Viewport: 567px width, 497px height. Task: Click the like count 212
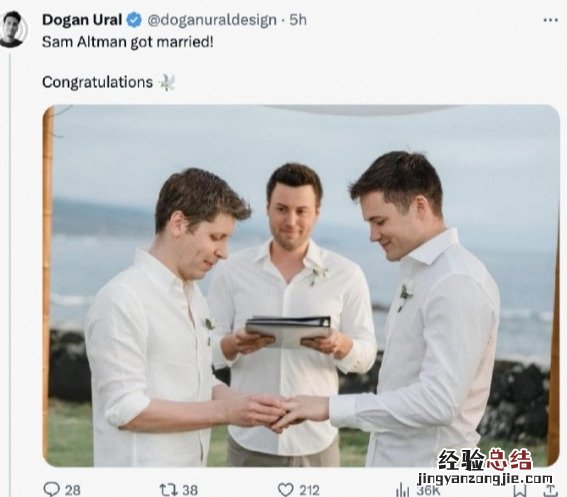pos(310,490)
